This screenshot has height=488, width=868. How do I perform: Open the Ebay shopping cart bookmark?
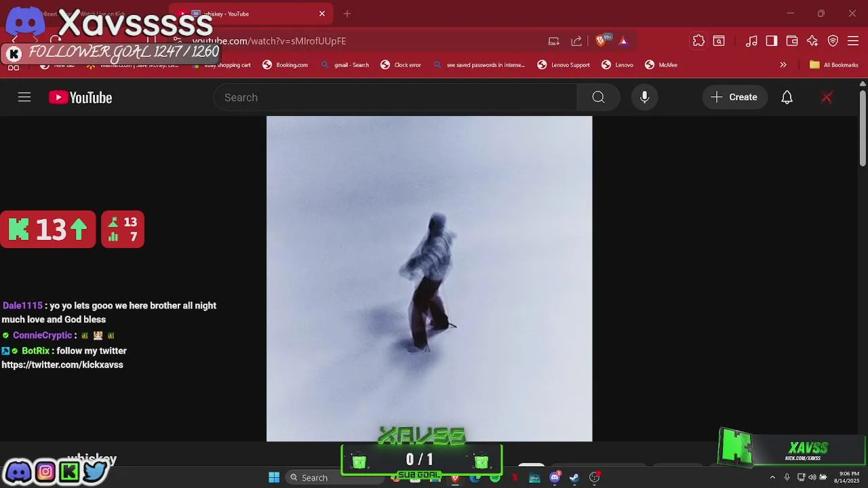point(222,65)
